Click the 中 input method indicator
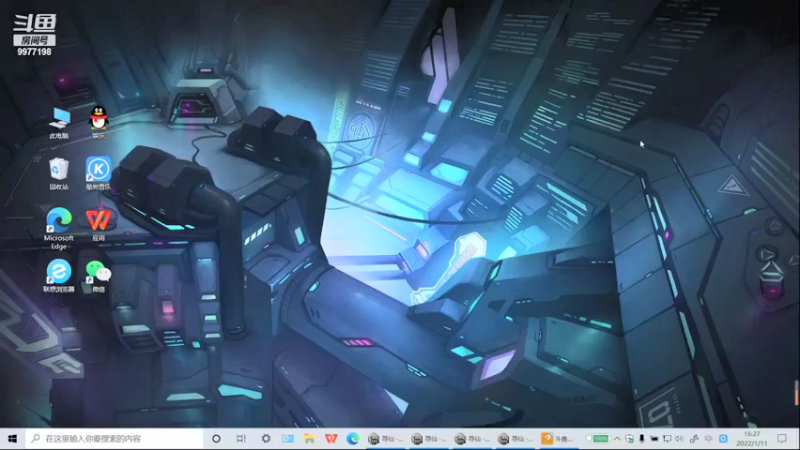Image resolution: width=800 pixels, height=450 pixels. (709, 439)
